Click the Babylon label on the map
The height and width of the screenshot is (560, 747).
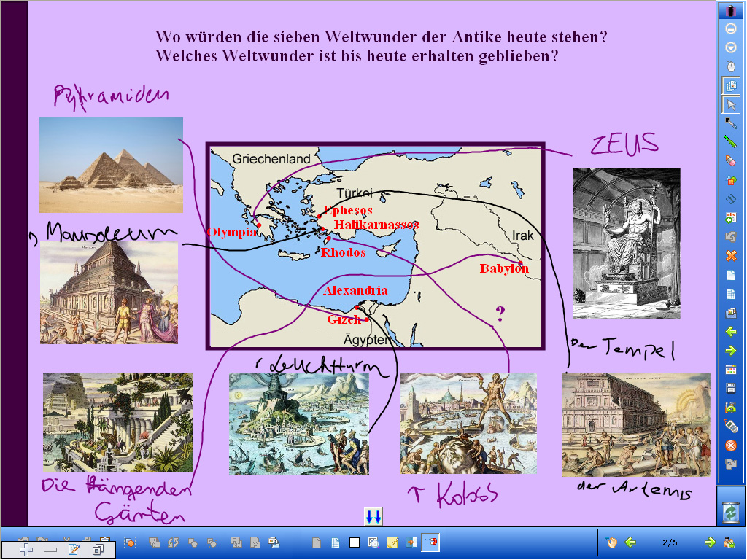504,268
